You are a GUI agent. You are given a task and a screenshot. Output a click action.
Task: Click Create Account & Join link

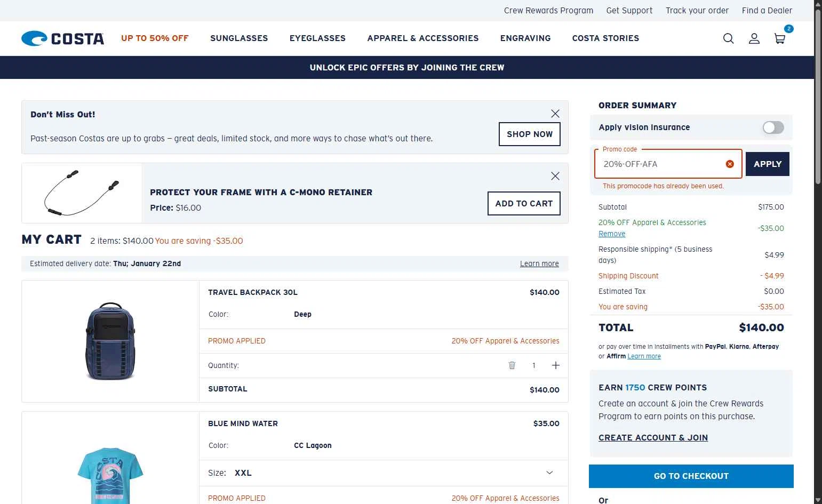(x=653, y=438)
